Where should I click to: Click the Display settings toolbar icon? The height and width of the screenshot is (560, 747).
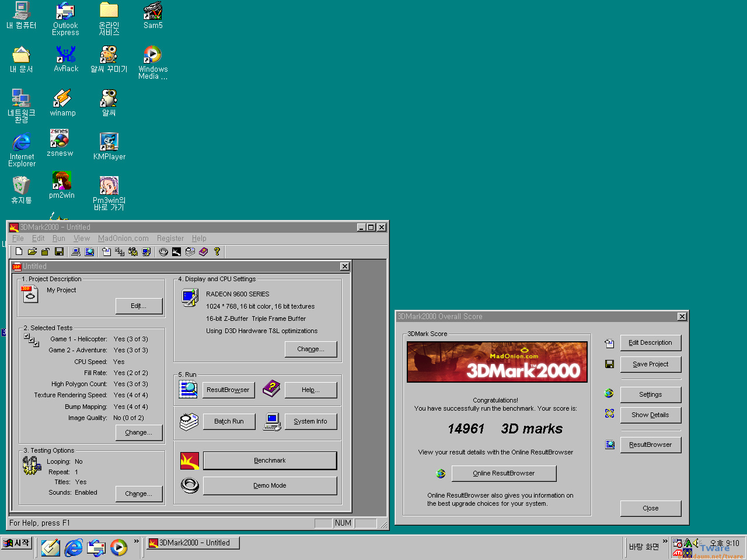[146, 251]
